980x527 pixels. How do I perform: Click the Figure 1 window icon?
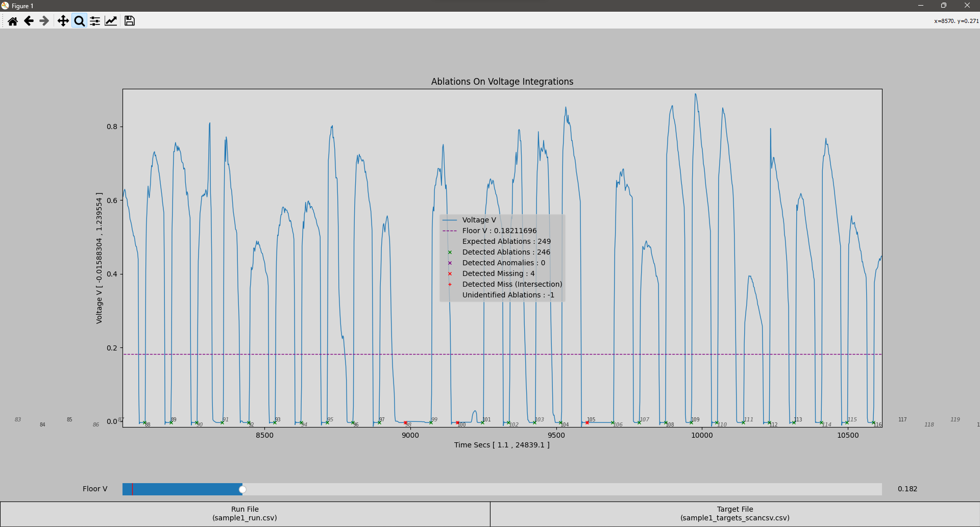pos(5,6)
